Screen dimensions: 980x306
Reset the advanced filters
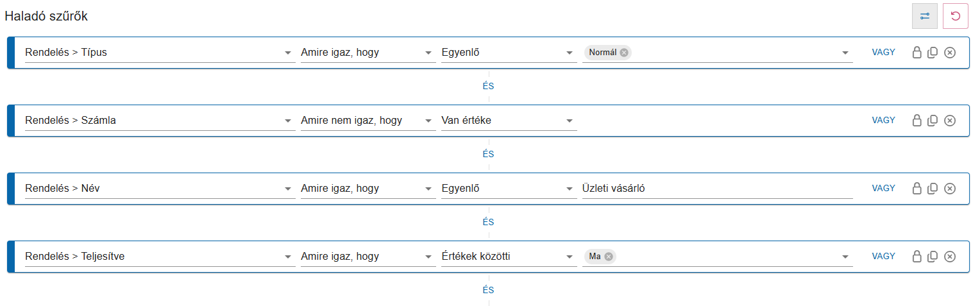(x=955, y=16)
